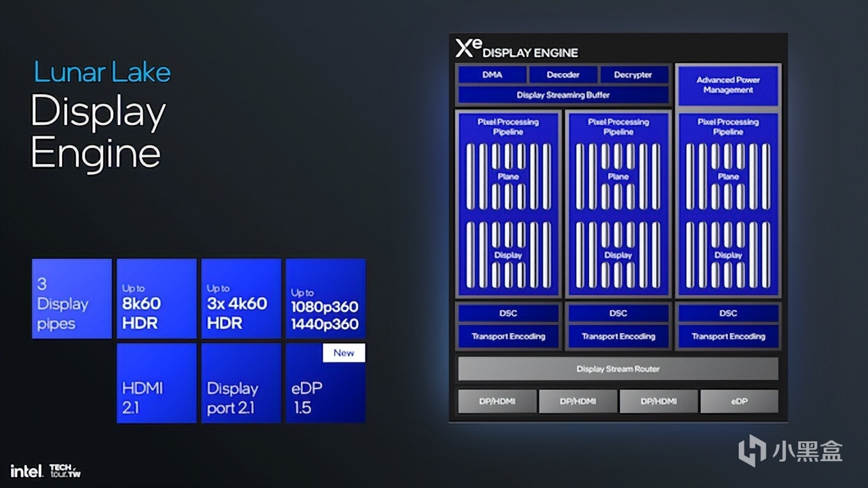Click the "Display Stream Router" bar
Screen dimensions: 868x488
coord(618,369)
